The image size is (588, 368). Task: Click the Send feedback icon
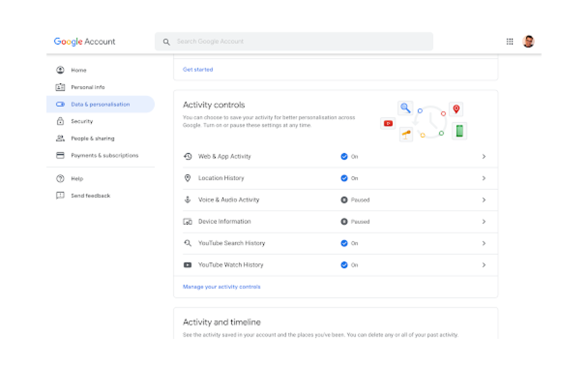(x=60, y=196)
